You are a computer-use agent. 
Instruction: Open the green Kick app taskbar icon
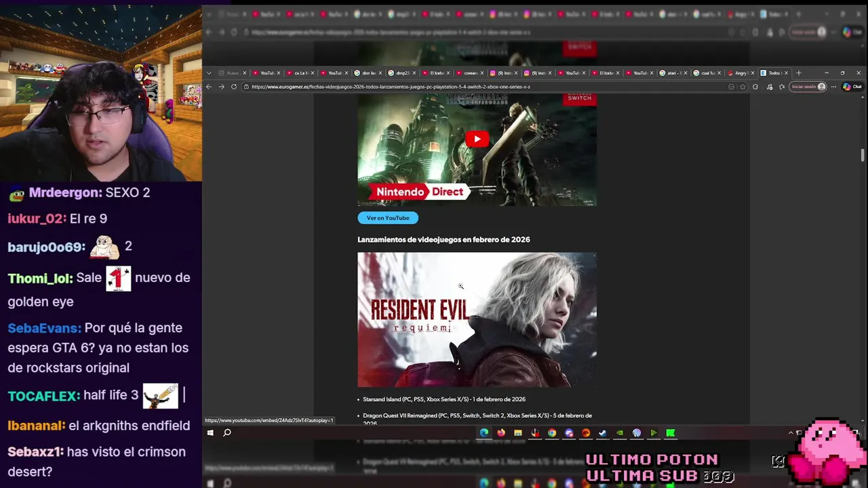671,432
